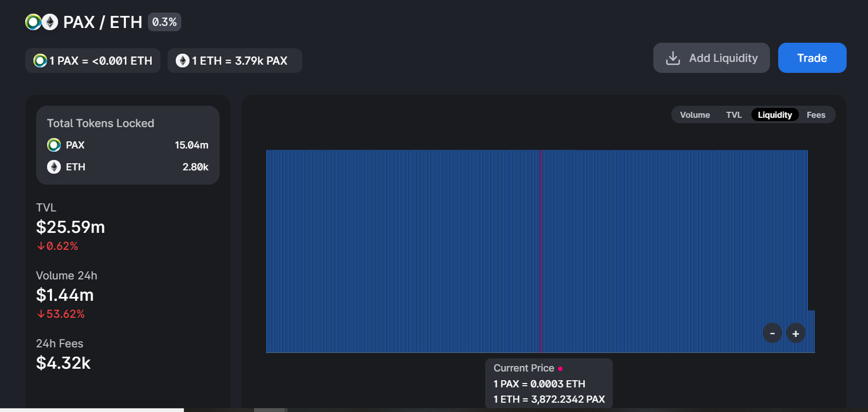The image size is (868, 412).
Task: Open Add Liquidity dialog
Action: tap(711, 58)
